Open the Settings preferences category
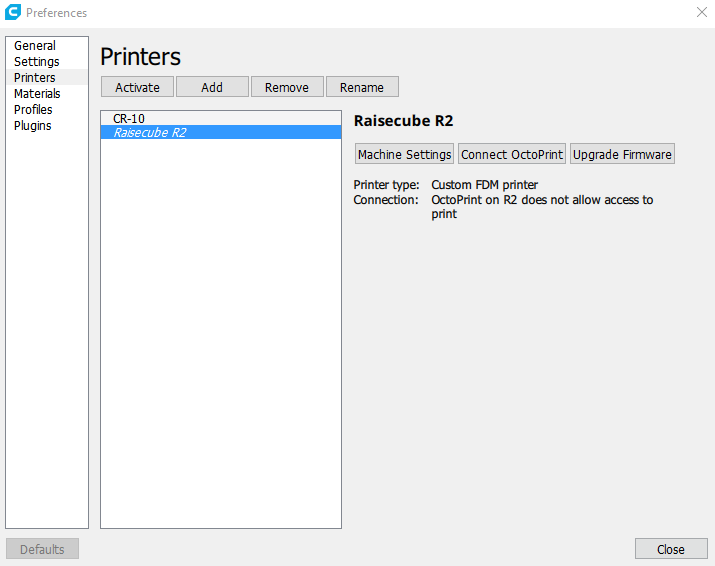Viewport: 715px width, 566px height. tap(47, 62)
